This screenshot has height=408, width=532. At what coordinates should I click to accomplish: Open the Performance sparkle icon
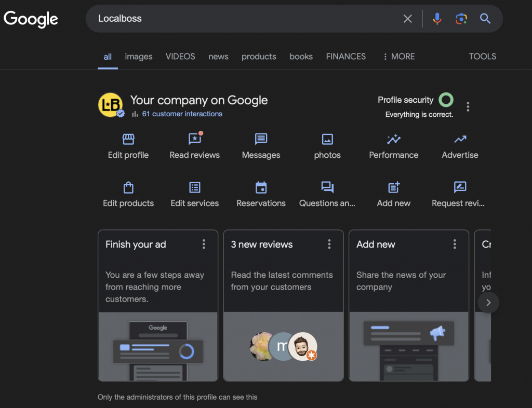coord(394,139)
